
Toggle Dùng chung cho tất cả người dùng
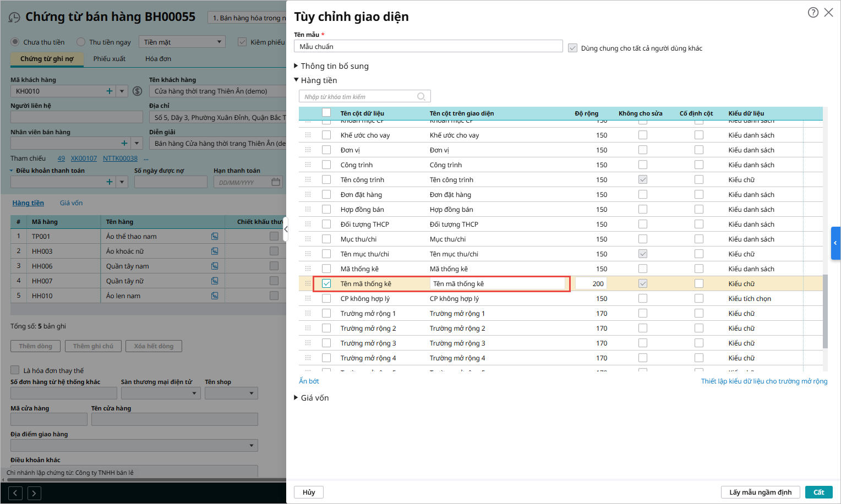click(572, 48)
